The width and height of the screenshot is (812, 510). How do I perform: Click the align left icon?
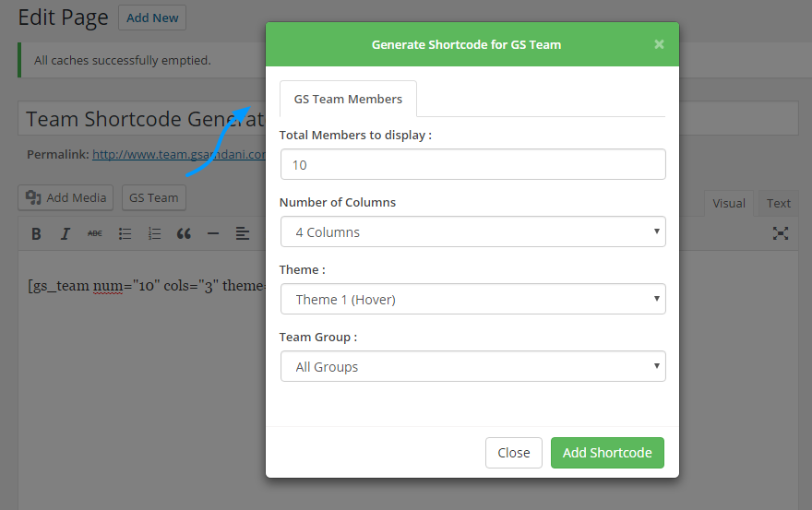coord(243,233)
